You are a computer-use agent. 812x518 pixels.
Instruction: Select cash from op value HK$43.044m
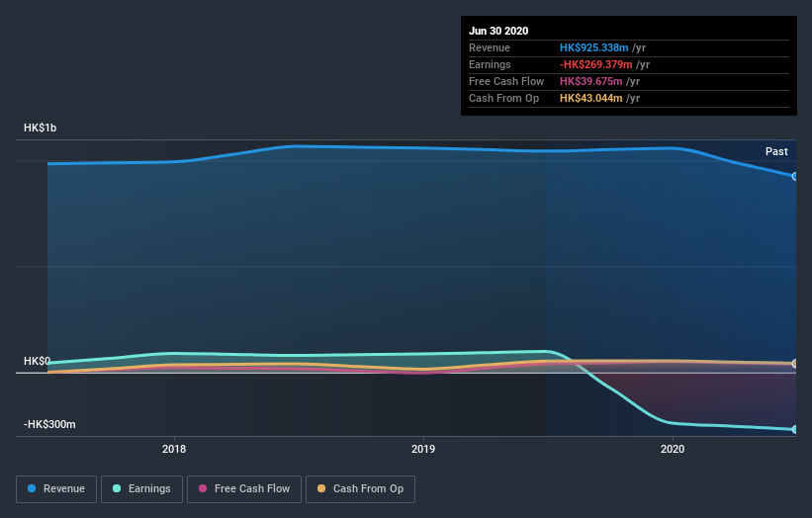coord(590,98)
